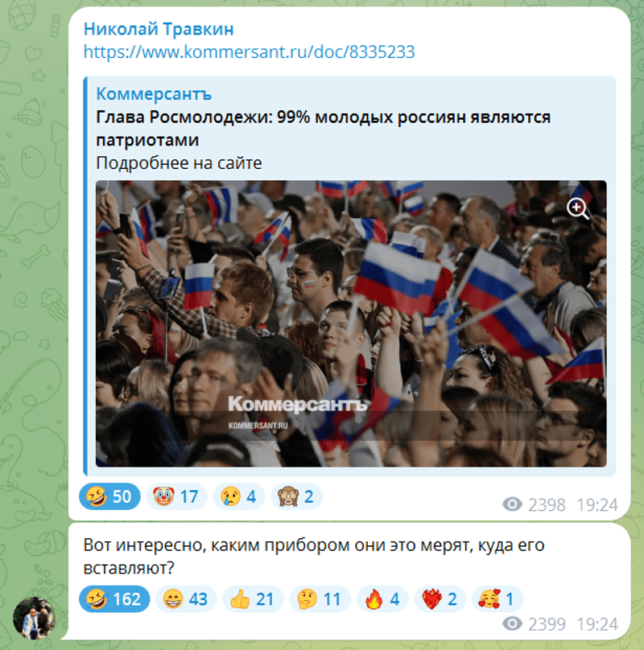
Task: Open the Коммерсантъ preview site name
Action: pyautogui.click(x=154, y=94)
